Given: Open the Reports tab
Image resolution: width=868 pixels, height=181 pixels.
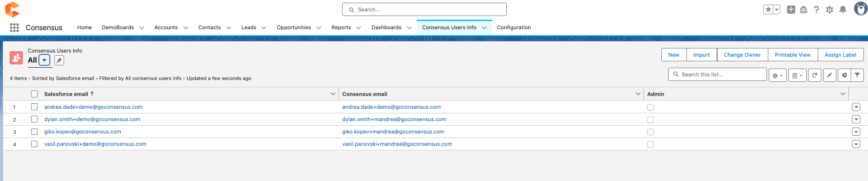Looking at the screenshot, I should click(x=341, y=27).
